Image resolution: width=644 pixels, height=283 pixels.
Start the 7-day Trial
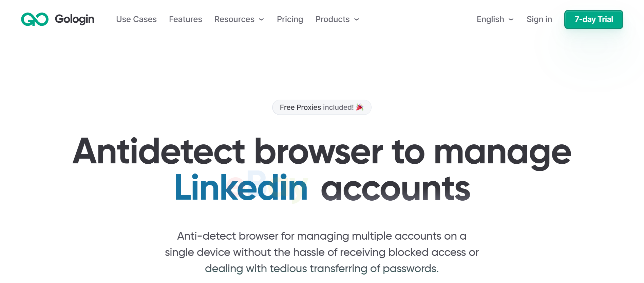click(x=593, y=19)
